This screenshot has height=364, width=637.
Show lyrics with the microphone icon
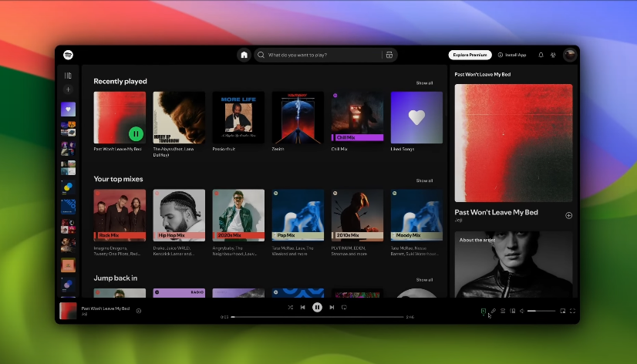494,311
